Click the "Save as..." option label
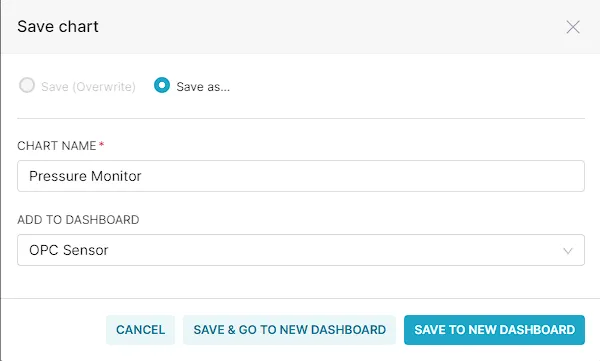600x361 pixels. click(203, 87)
